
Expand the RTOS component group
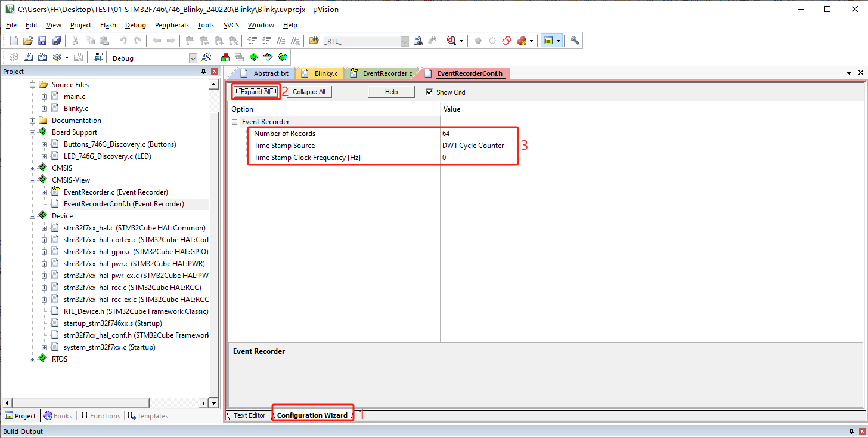[33, 359]
